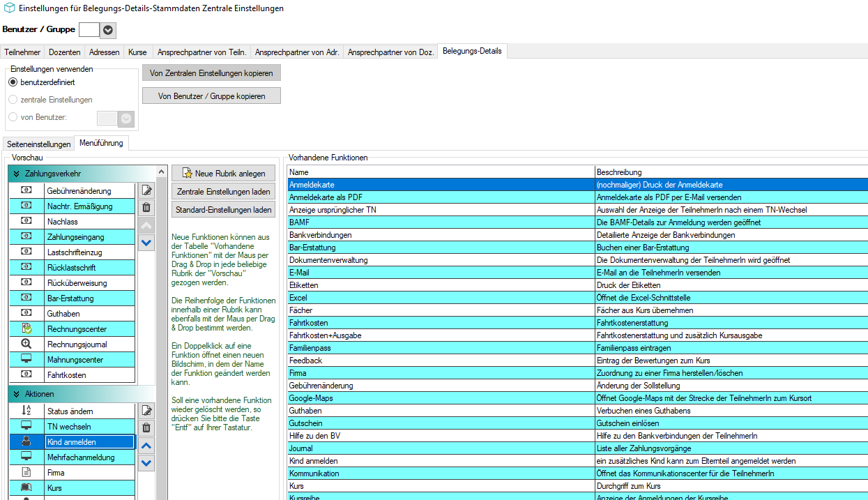Image resolution: width=868 pixels, height=500 pixels.
Task: Switch to the Dozenten tab
Action: [64, 52]
